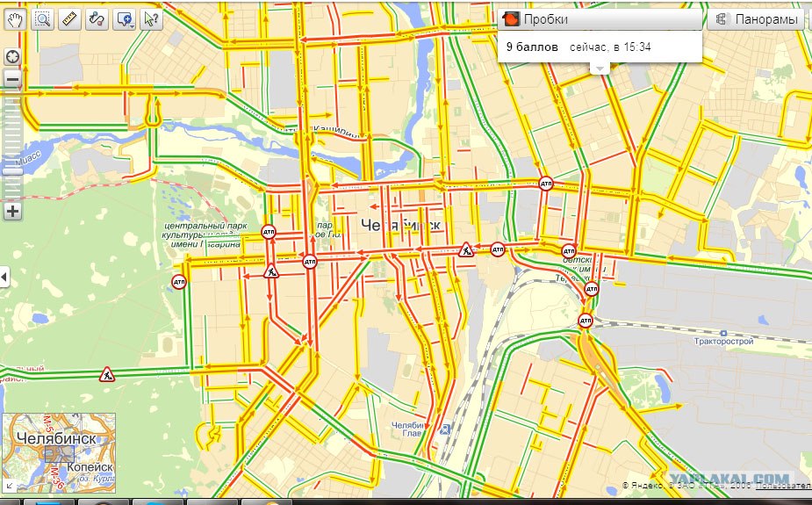812x505 pixels.
Task: Open the Панорамы street panoramas button
Action: click(757, 19)
